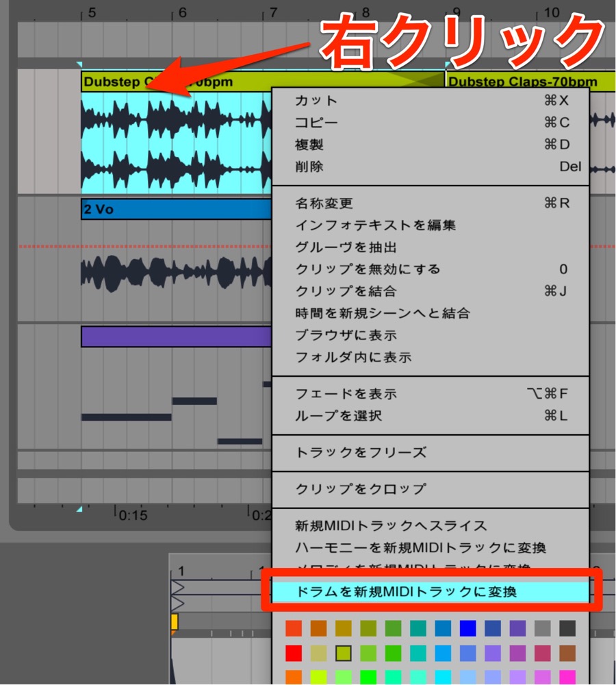Choose グルーヴを抽出 from the menu
This screenshot has height=685, width=616.
coord(431,247)
